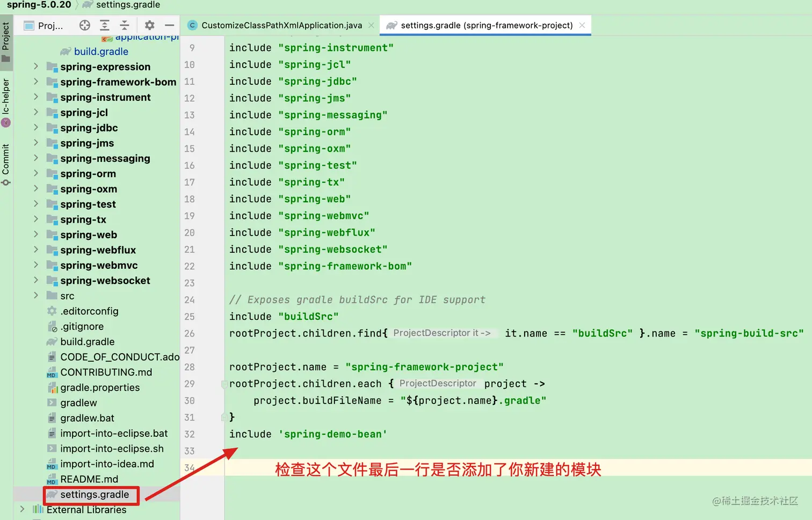The height and width of the screenshot is (520, 812).
Task: Open the .editorconfig file
Action: pyautogui.click(x=89, y=311)
